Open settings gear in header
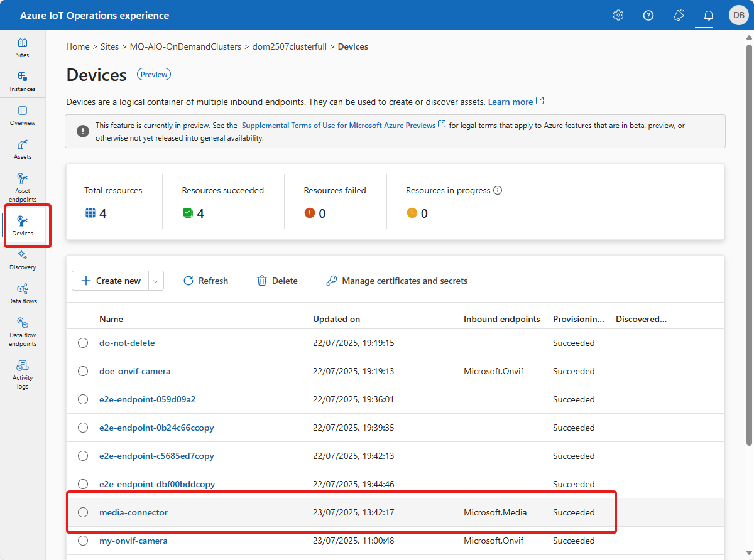754x560 pixels. pos(618,15)
